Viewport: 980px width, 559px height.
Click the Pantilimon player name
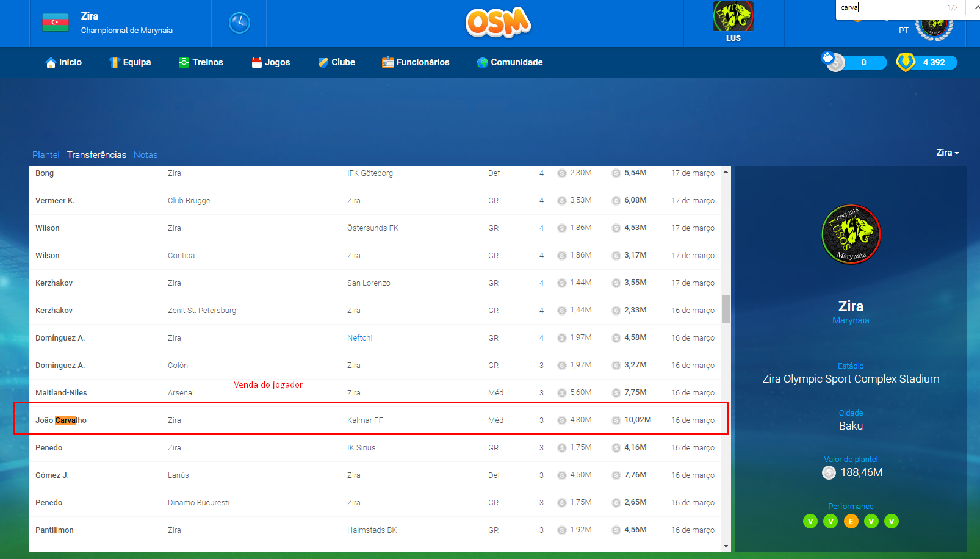coord(54,530)
